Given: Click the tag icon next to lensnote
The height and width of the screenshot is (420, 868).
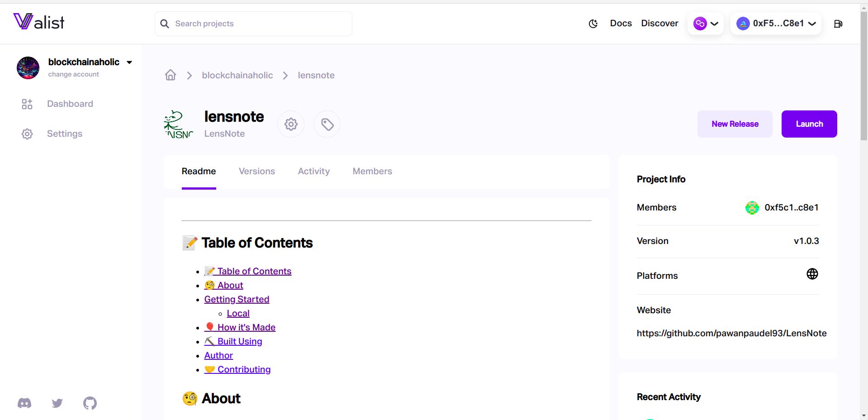Looking at the screenshot, I should click(327, 124).
